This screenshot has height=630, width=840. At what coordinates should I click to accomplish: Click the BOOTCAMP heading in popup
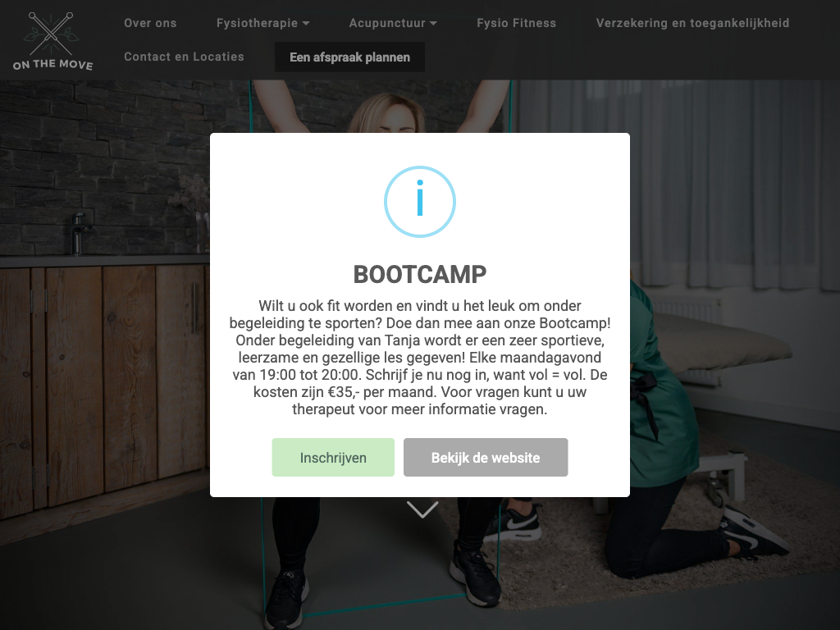[420, 274]
